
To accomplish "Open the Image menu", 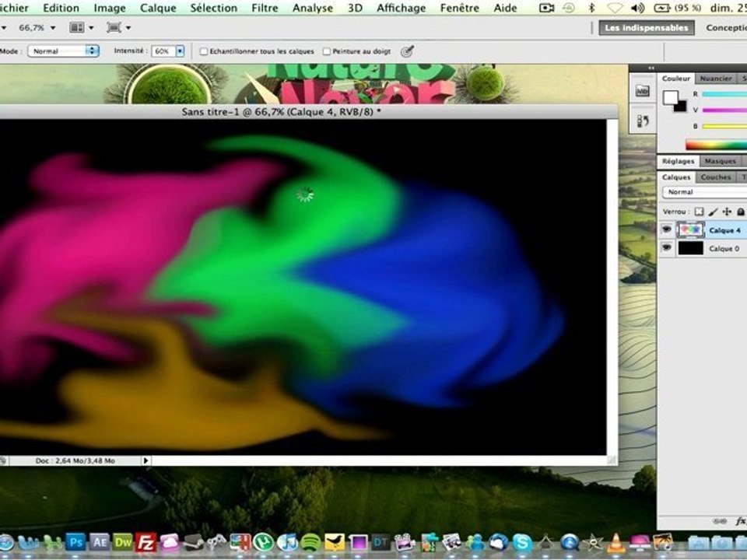I will click(x=110, y=8).
